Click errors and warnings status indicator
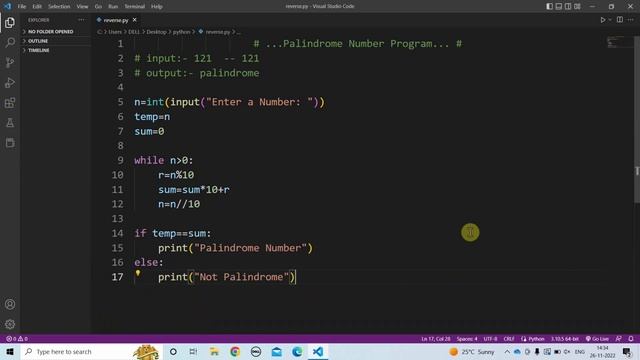This screenshot has width=640, height=360. pyautogui.click(x=17, y=339)
